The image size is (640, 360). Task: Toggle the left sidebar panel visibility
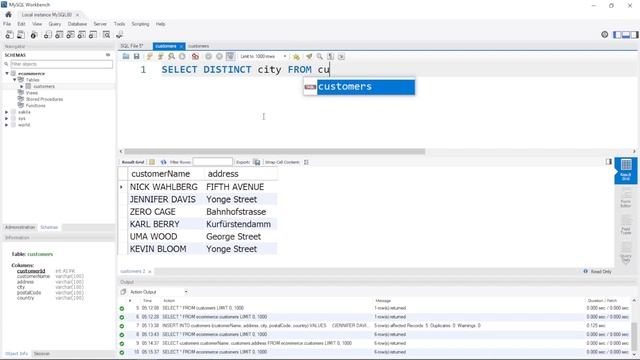pyautogui.click(x=617, y=35)
